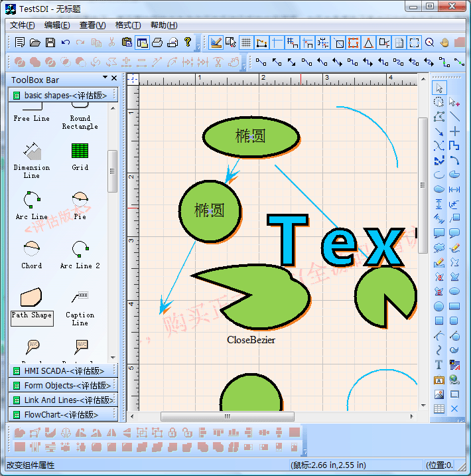471x476 pixels.
Task: Click the Paste clipboard icon
Action: 126,42
